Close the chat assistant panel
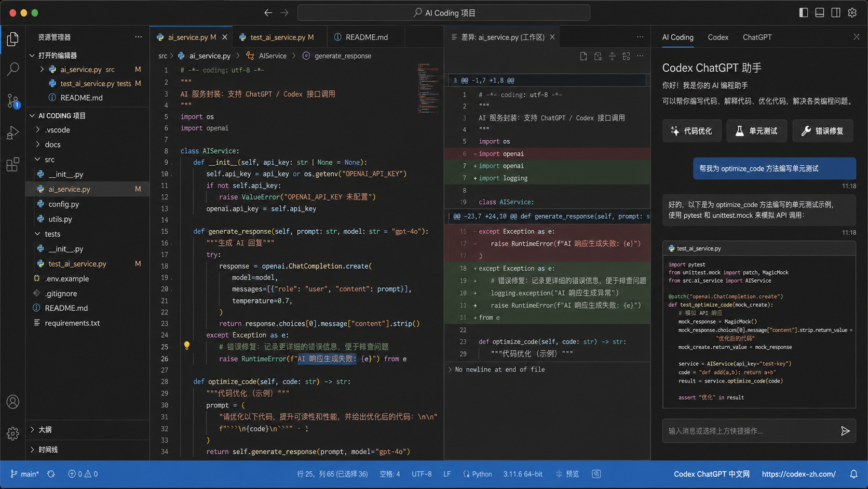The height and width of the screenshot is (489, 868). pyautogui.click(x=856, y=37)
